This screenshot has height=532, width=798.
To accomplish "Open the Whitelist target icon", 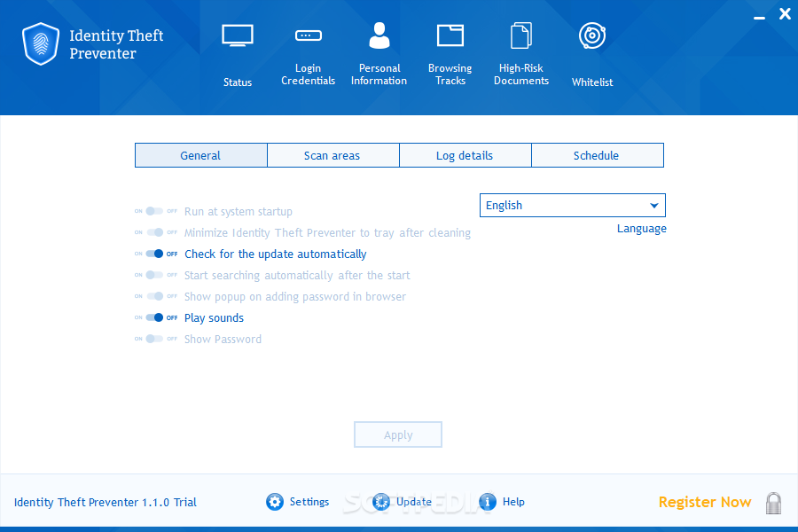I will point(592,35).
